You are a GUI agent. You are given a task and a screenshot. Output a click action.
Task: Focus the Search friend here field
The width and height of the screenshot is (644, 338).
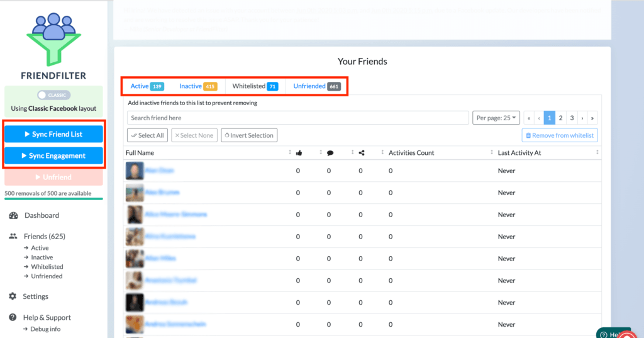click(x=297, y=118)
